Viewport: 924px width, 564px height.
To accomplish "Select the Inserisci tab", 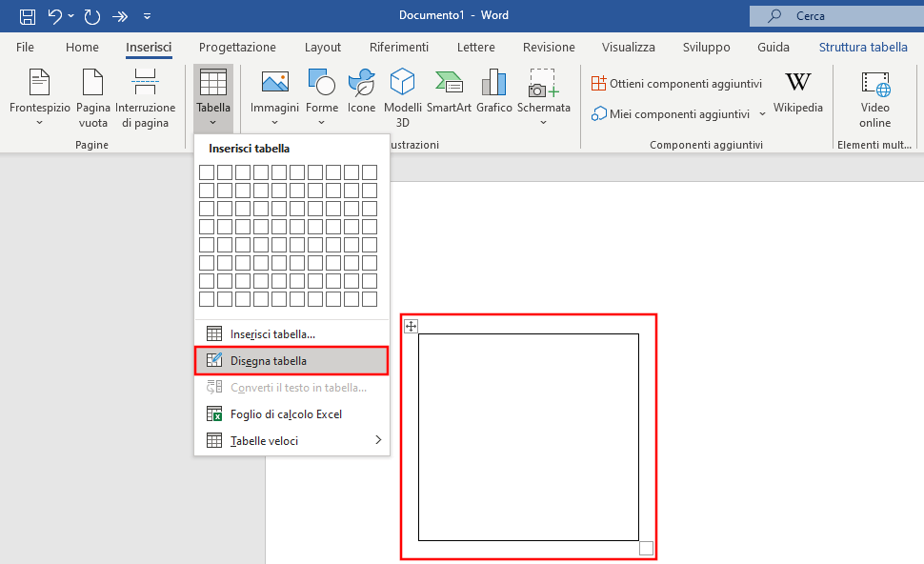I will 149,47.
